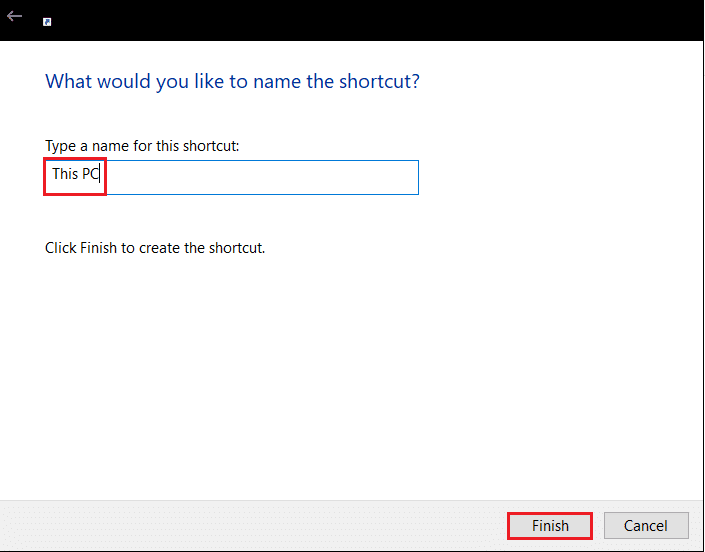Click the white space between heading and label

point(232,116)
